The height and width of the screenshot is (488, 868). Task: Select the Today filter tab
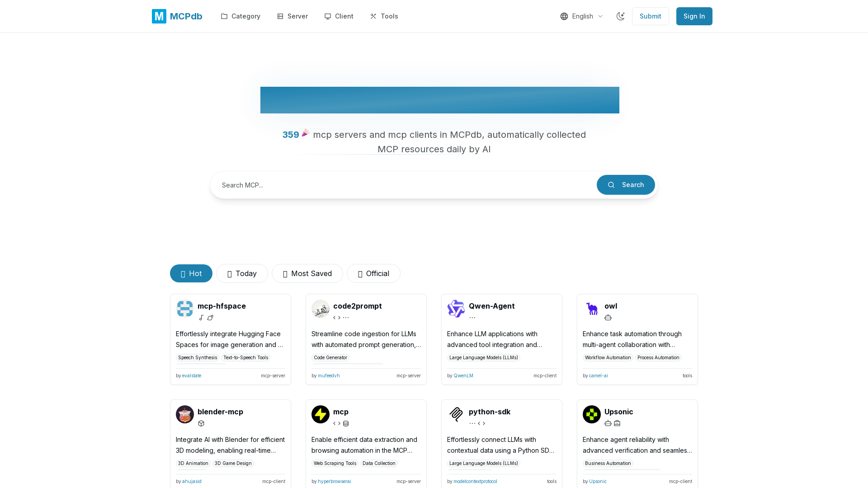[242, 273]
